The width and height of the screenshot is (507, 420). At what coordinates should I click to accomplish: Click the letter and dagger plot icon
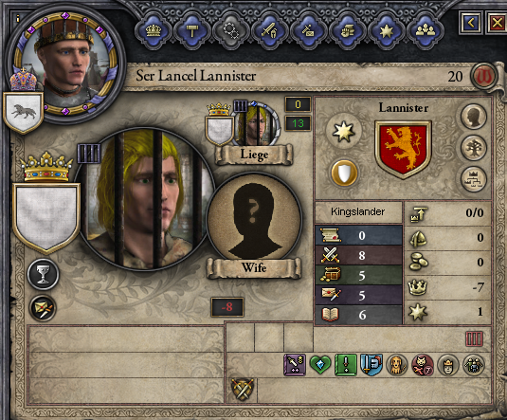click(43, 308)
